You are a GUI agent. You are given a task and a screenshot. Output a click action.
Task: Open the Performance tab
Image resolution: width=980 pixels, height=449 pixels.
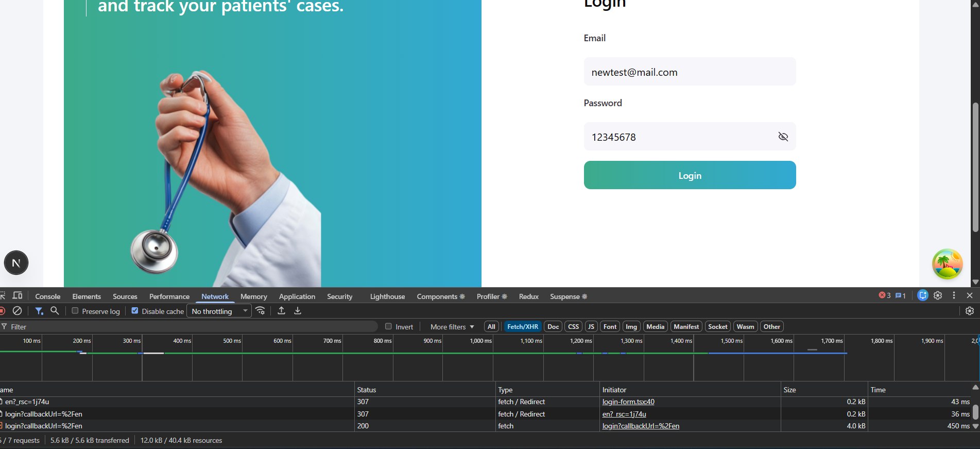(169, 296)
